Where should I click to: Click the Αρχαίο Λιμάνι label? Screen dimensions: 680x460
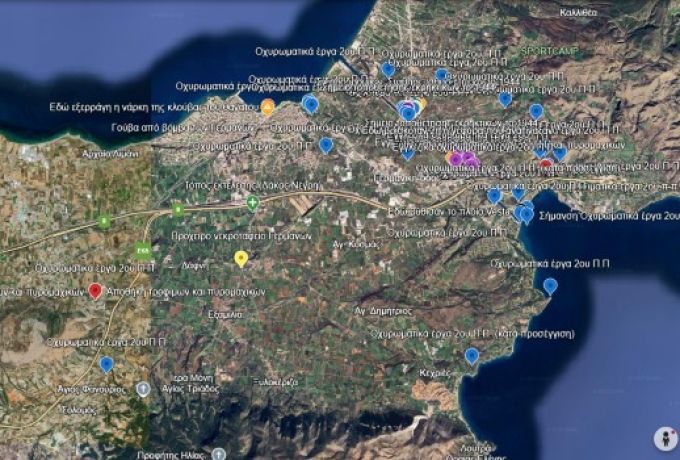pos(111,153)
